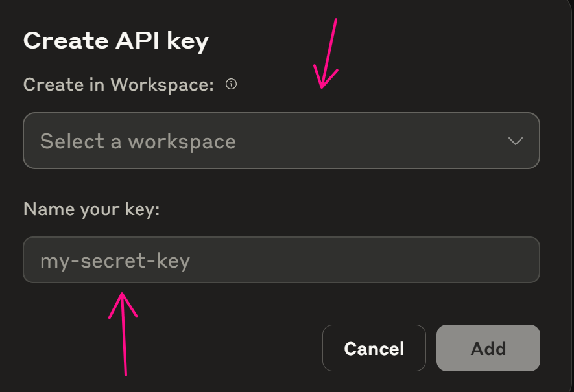Click the Create API key dialog title

(x=115, y=40)
